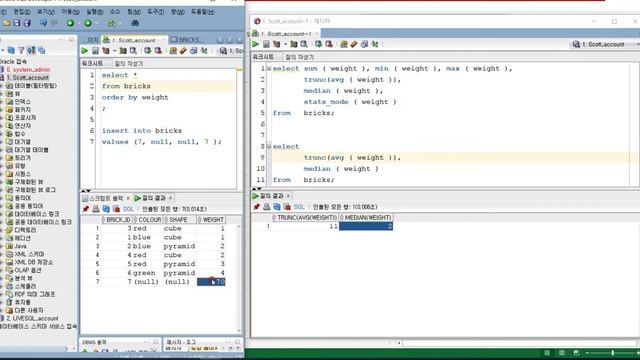Click delete row icon in floating window result

287,207
